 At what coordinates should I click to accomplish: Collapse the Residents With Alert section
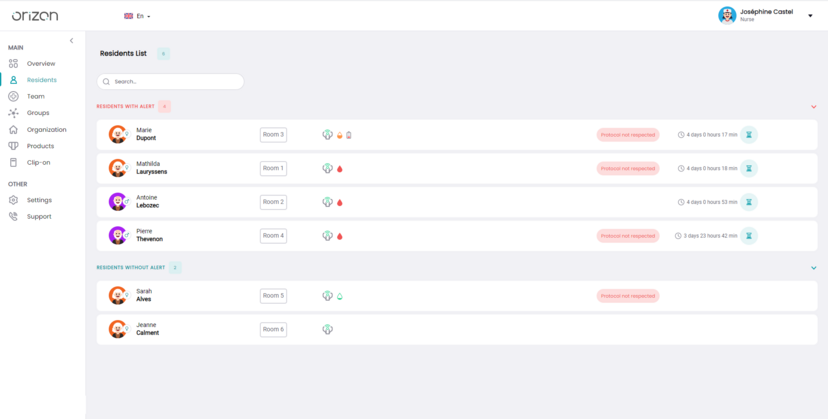click(x=813, y=106)
